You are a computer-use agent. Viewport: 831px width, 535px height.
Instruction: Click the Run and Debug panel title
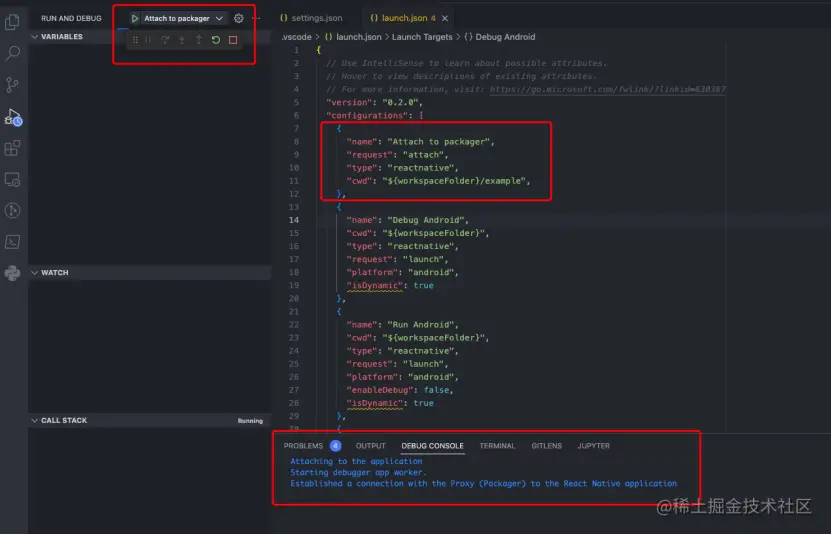pos(72,19)
